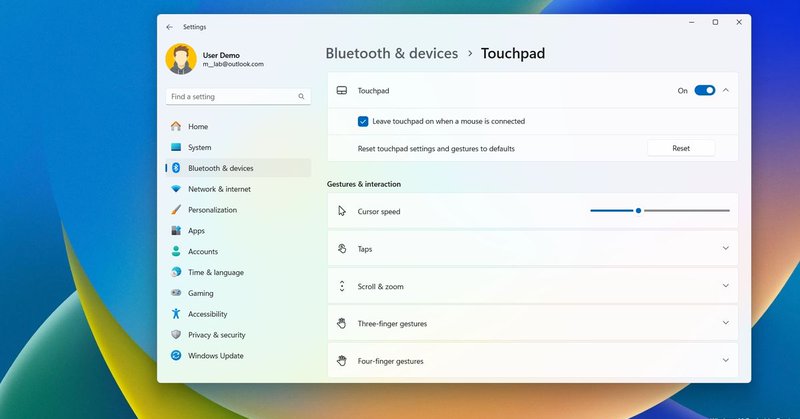The image size is (800, 419).
Task: Click the Three-finger gestures hand icon
Action: [342, 323]
